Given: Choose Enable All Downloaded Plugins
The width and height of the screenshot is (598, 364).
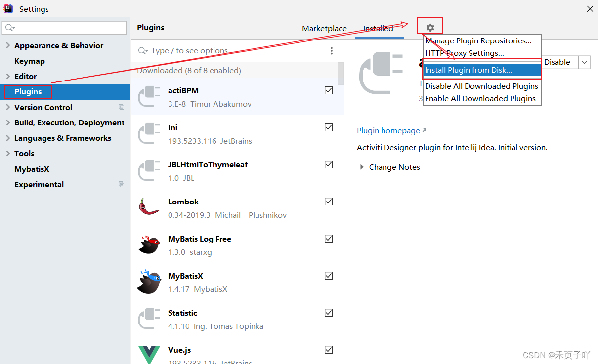Looking at the screenshot, I should (x=482, y=98).
